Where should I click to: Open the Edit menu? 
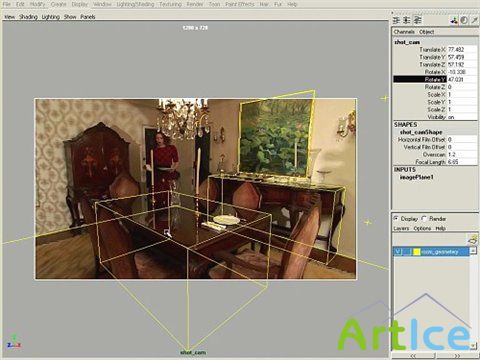click(x=20, y=4)
